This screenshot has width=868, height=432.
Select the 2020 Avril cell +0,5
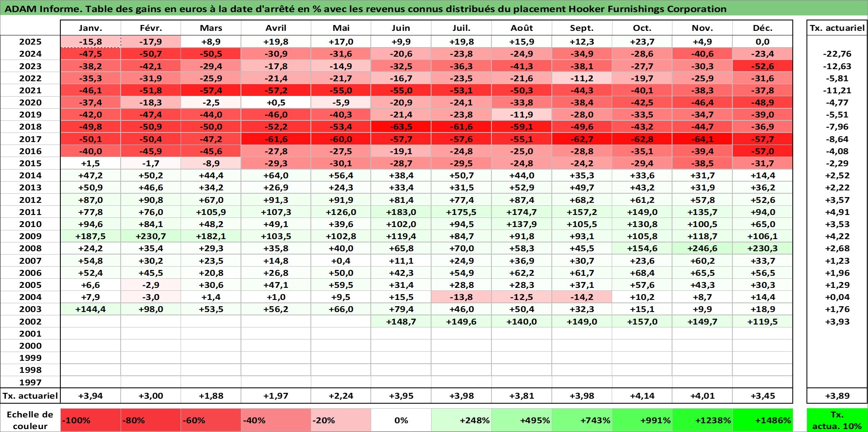(x=276, y=102)
